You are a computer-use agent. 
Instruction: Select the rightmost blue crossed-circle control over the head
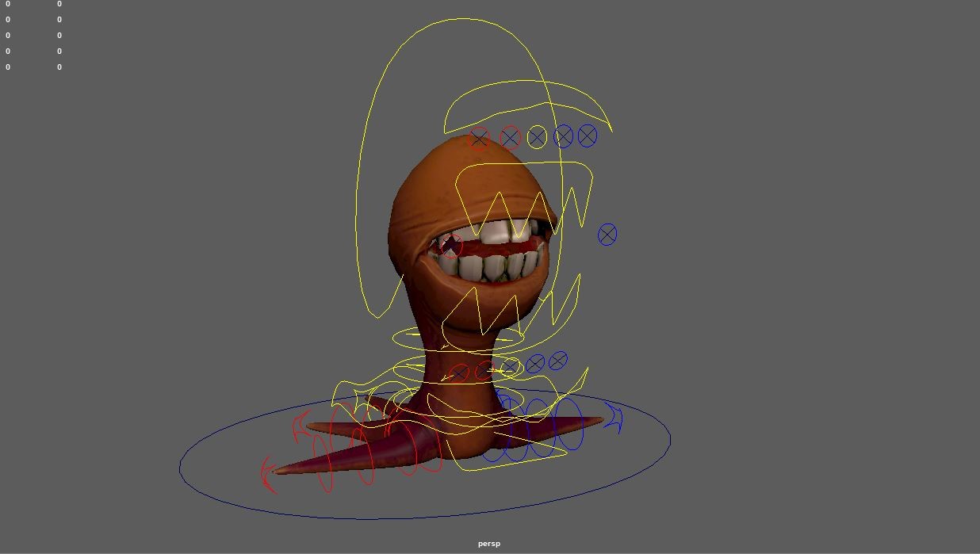587,135
